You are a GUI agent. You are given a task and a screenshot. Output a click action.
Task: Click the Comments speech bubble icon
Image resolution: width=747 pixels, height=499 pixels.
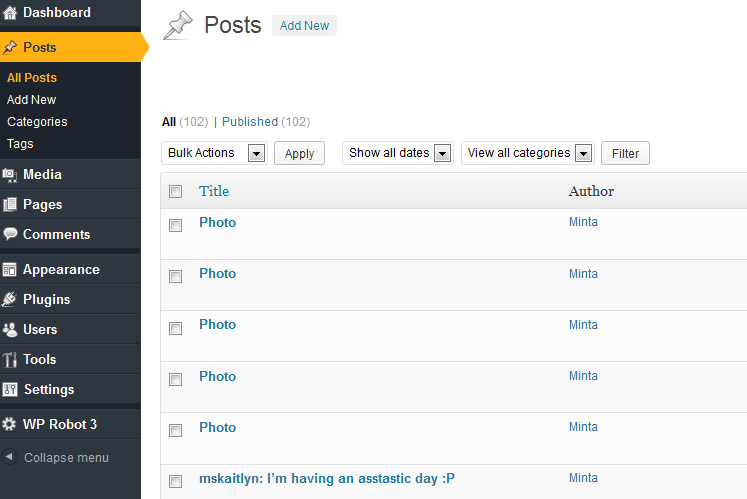[10, 235]
